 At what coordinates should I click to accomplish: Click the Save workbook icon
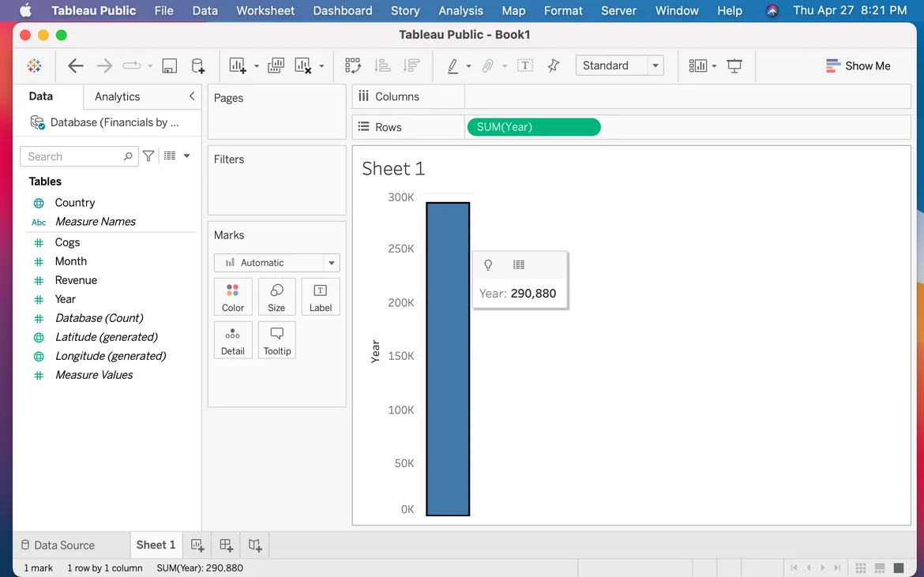click(x=170, y=66)
